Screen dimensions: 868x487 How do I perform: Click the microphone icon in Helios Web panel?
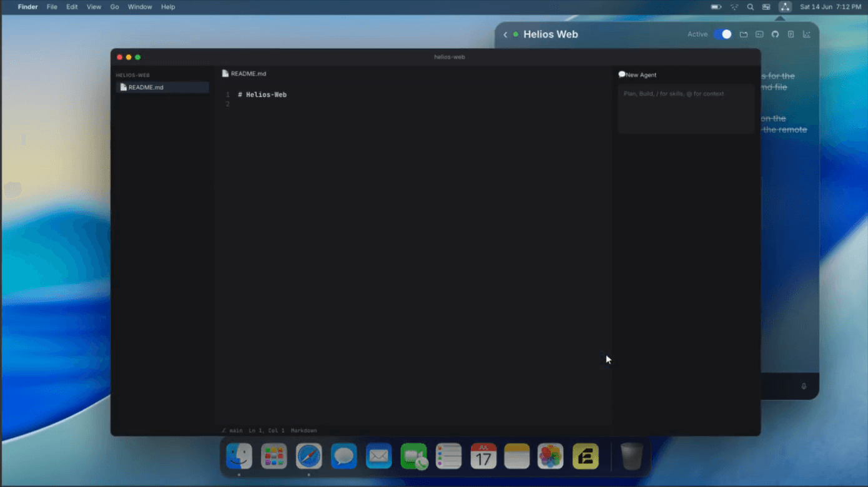[804, 386]
